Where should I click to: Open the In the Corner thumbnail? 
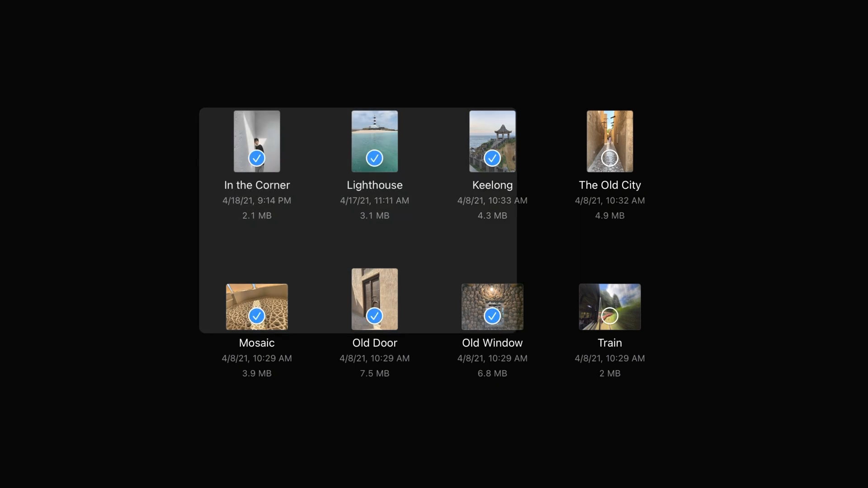(x=257, y=131)
